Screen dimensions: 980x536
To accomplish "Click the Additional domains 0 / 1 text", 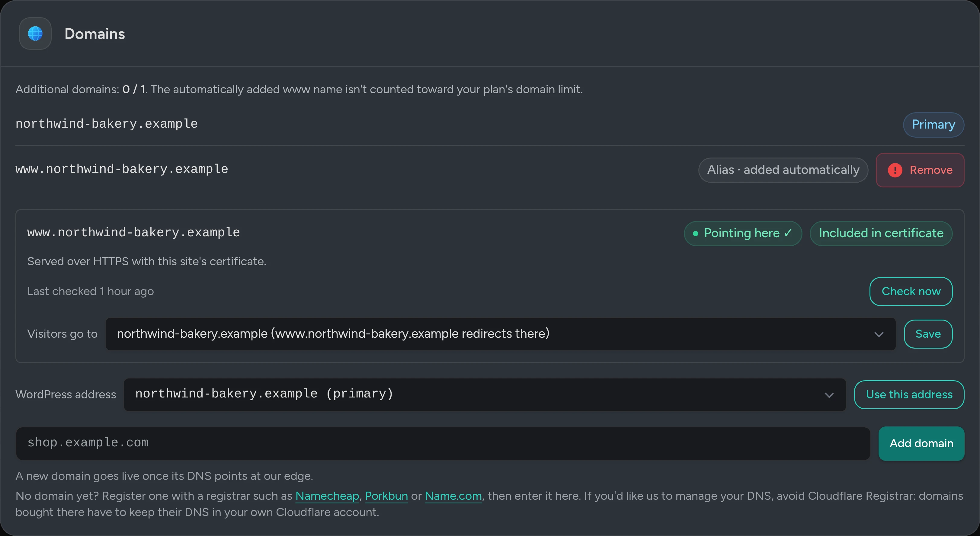I will [80, 89].
